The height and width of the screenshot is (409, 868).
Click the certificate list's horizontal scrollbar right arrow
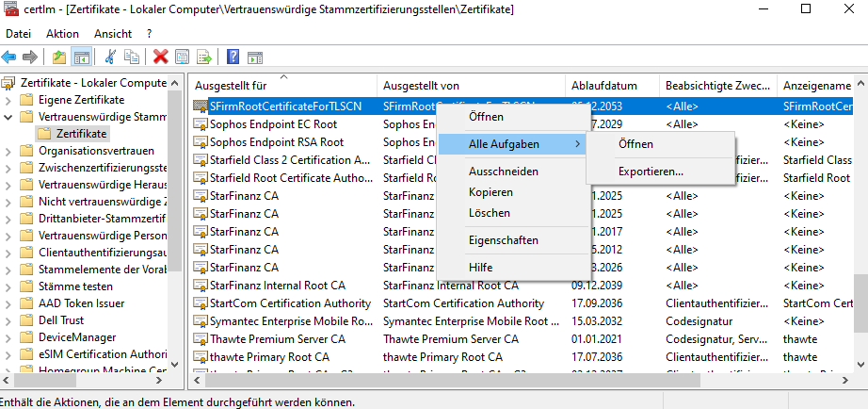[844, 381]
